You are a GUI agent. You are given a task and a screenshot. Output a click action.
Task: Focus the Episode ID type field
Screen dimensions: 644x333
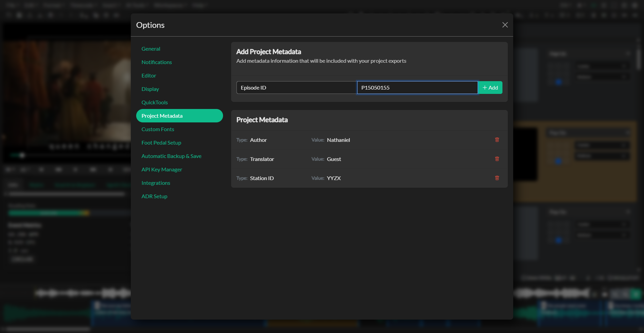coord(296,88)
